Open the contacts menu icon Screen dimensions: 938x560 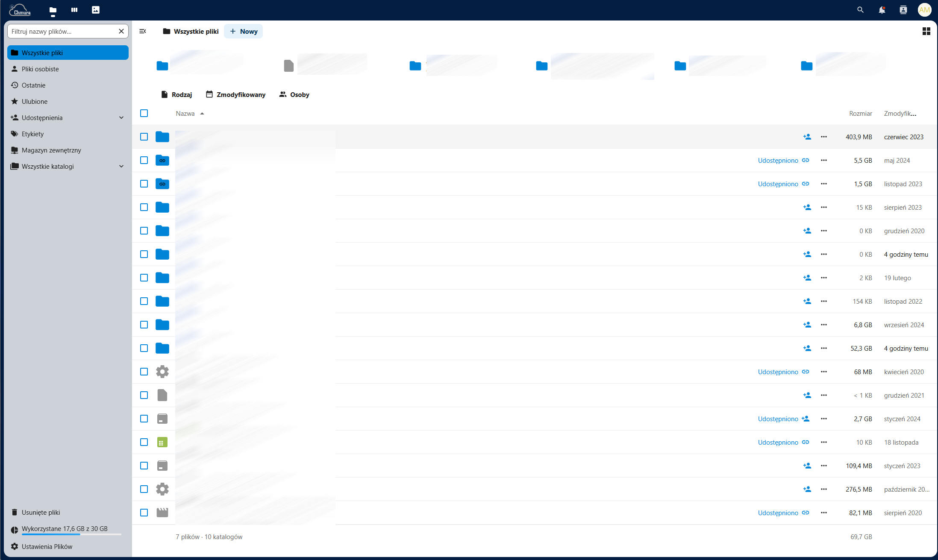tap(903, 10)
